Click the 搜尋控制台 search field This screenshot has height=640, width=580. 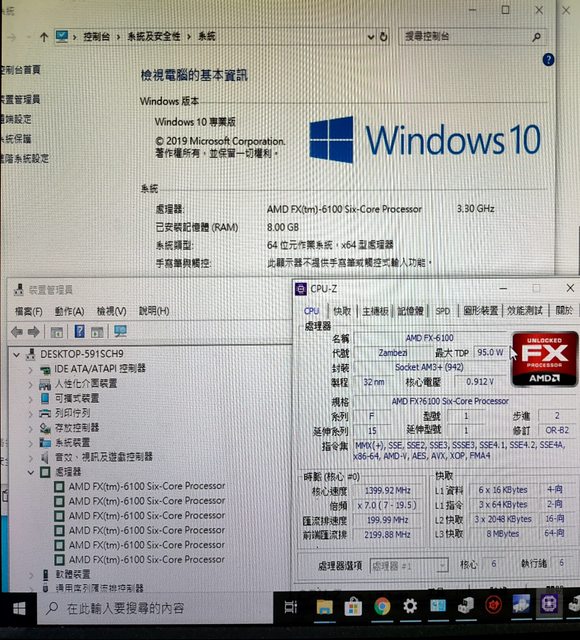point(464,37)
